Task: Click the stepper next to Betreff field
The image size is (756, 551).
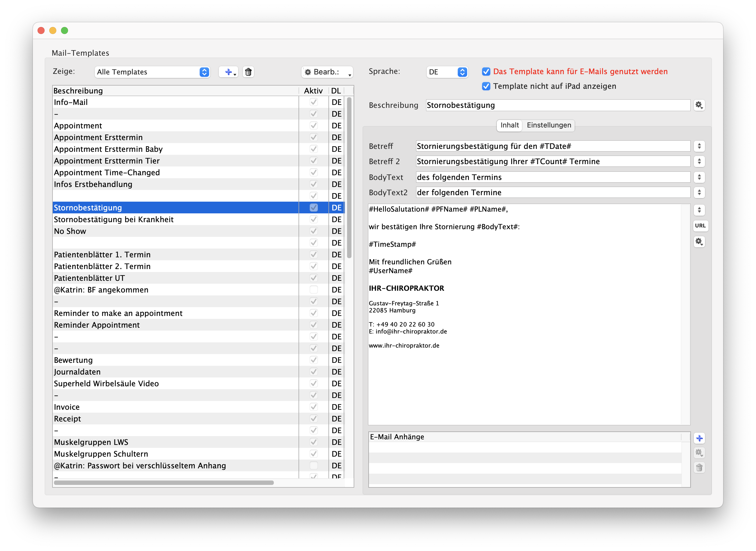Action: tap(699, 146)
